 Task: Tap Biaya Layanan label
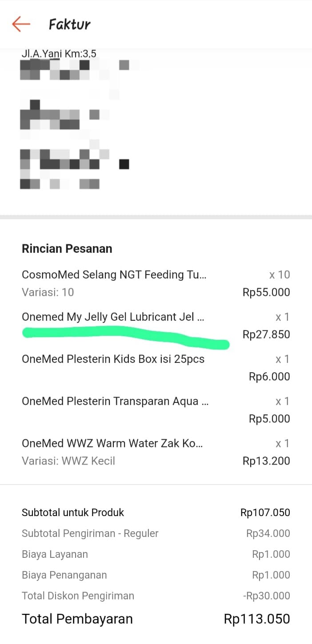pos(55,554)
